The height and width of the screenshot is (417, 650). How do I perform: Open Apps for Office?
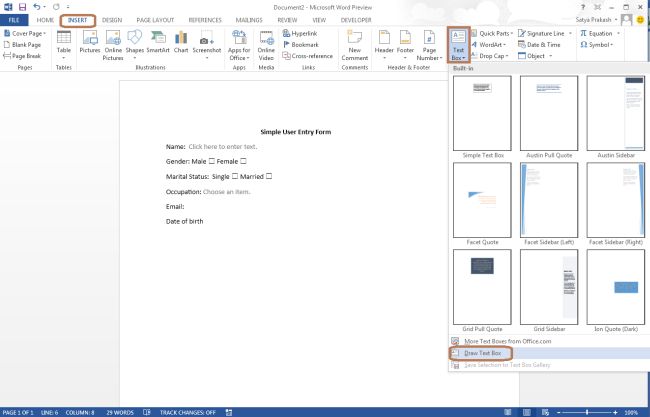(239, 46)
